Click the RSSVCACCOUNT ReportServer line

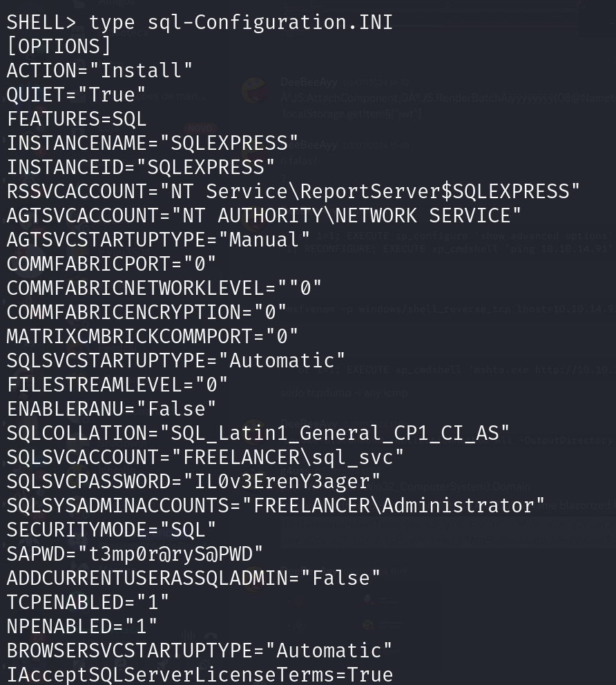point(293,191)
